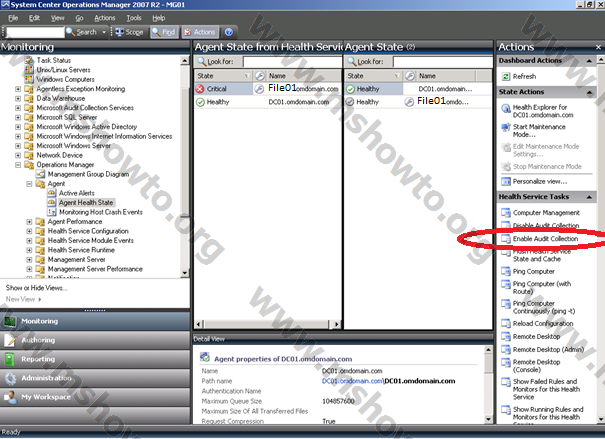The image size is (605, 439).
Task: Open the Administration workspace pane
Action: tap(95, 378)
